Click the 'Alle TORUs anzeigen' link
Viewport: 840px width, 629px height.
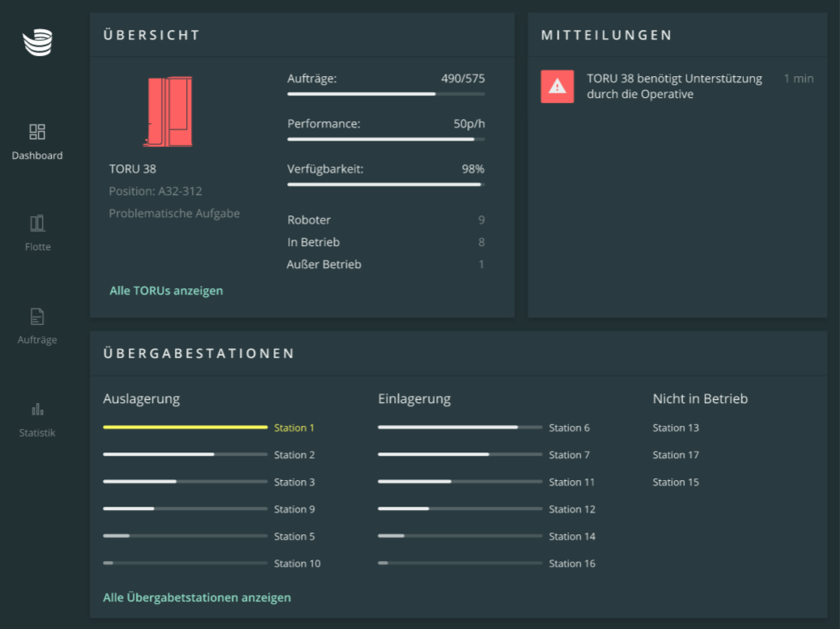click(166, 291)
